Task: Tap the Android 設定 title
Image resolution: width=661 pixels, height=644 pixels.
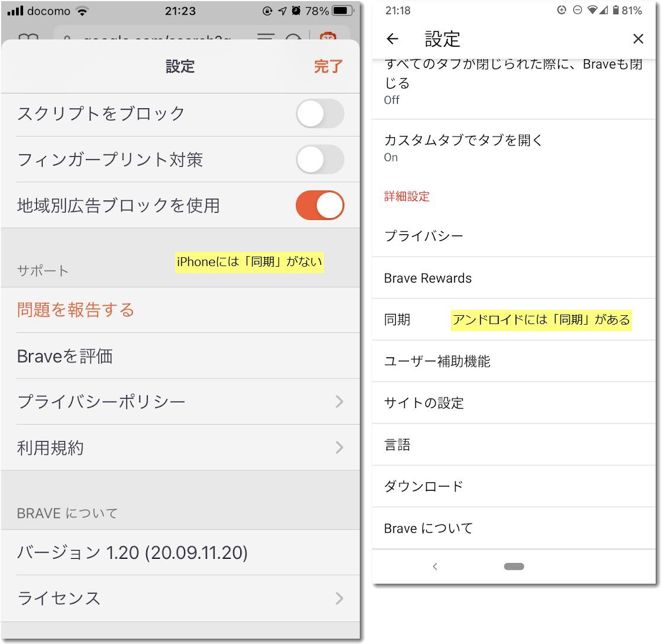Action: tap(442, 39)
